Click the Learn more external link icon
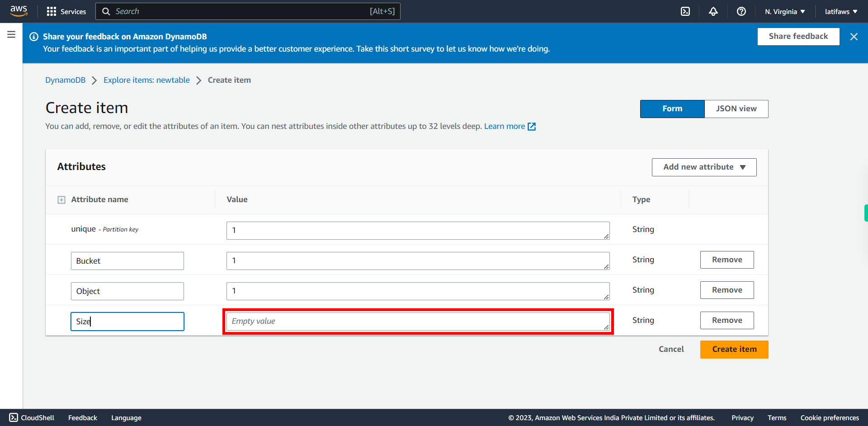Image resolution: width=868 pixels, height=426 pixels. [x=532, y=127]
